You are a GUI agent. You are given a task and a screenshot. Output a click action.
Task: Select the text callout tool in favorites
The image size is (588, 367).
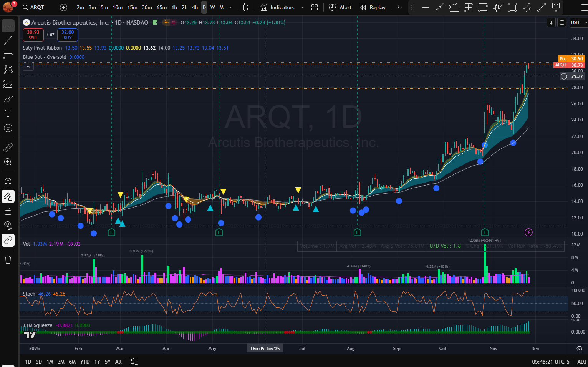(556, 7)
